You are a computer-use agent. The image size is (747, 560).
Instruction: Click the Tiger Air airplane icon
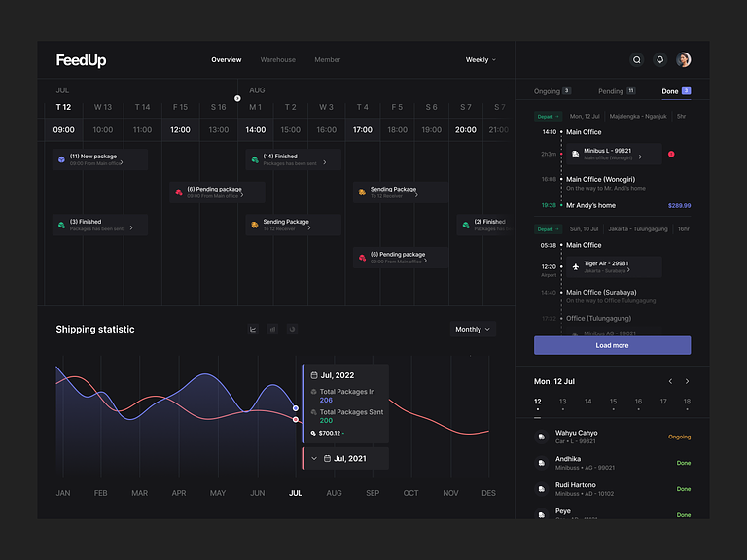576,265
